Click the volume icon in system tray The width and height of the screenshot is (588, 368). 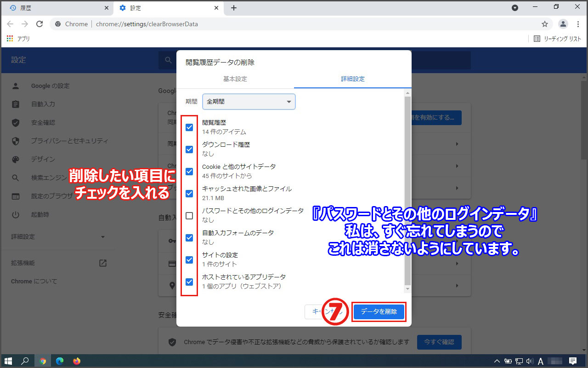tap(530, 361)
